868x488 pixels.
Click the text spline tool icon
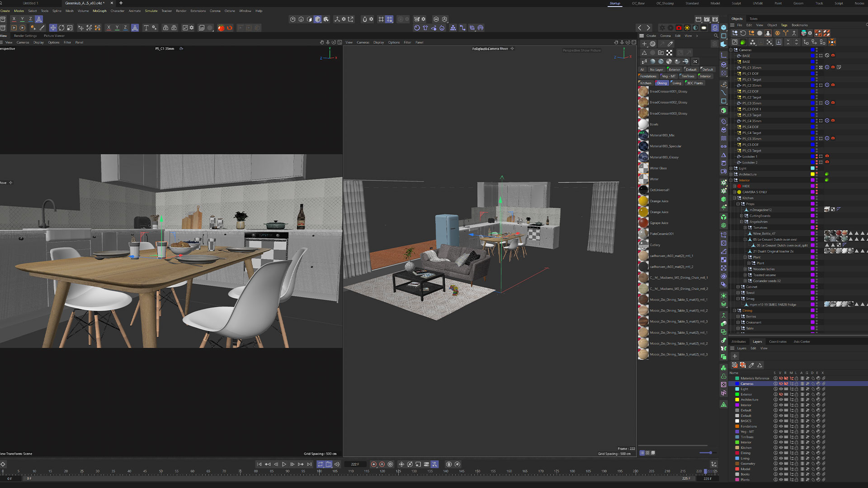pyautogui.click(x=146, y=28)
